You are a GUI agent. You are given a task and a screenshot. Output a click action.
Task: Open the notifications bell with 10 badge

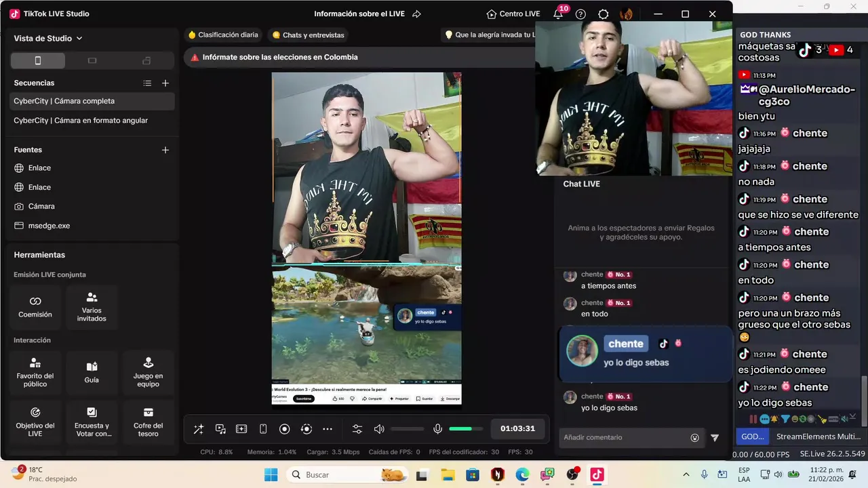[x=559, y=13]
